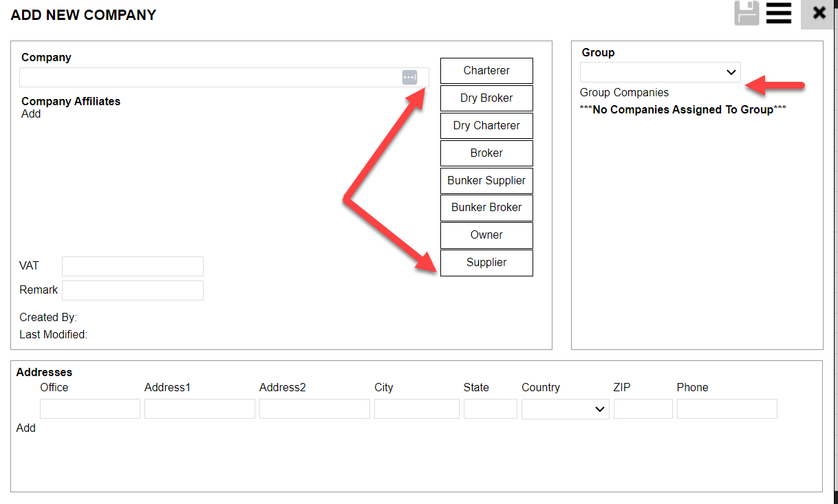838x504 pixels.
Task: Toggle the Bunker Supplier company type
Action: [x=486, y=181]
